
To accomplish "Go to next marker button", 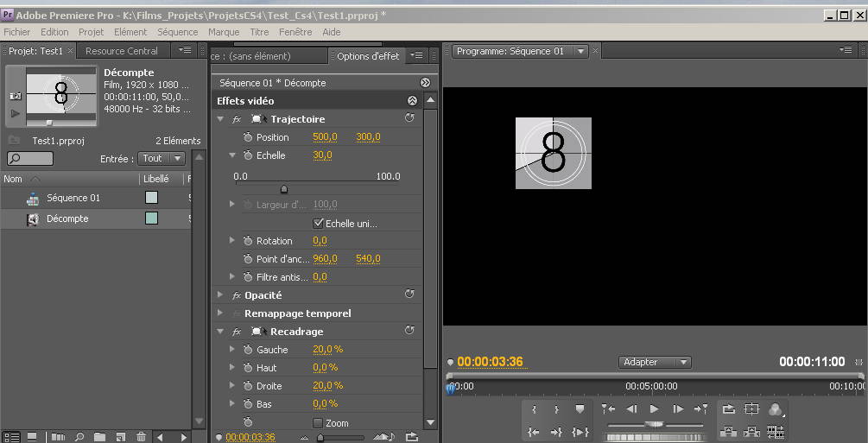I will (x=700, y=409).
